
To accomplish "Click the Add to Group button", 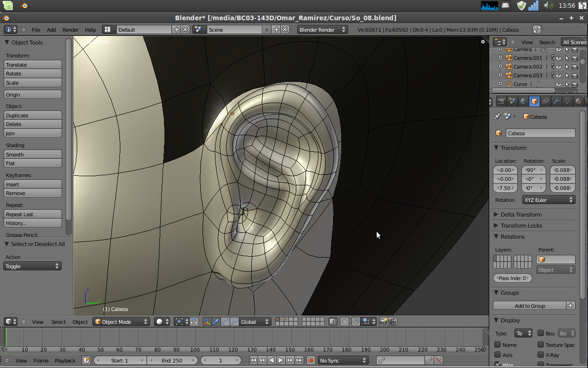I will coord(530,306).
